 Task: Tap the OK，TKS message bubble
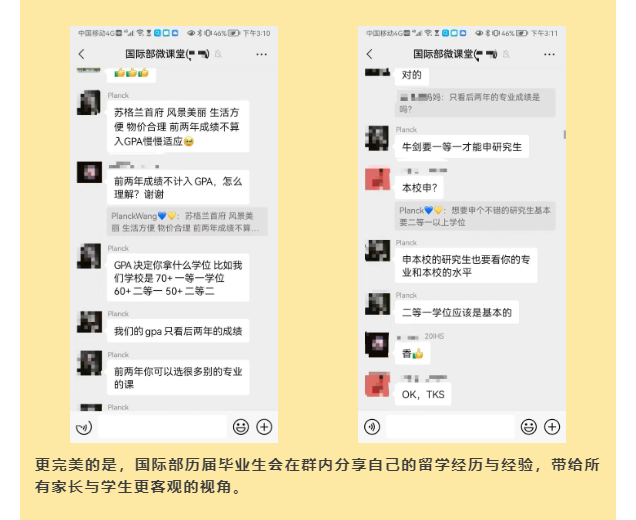(423, 395)
